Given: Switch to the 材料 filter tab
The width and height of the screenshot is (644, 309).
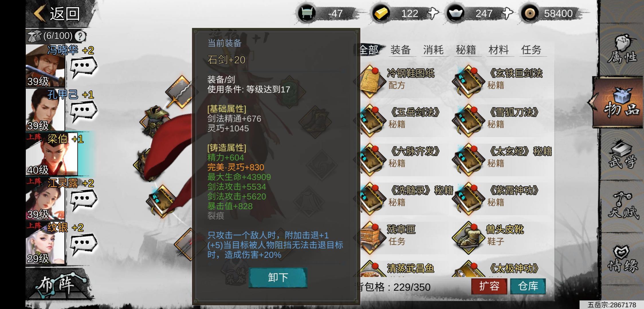Looking at the screenshot, I should click(x=498, y=50).
